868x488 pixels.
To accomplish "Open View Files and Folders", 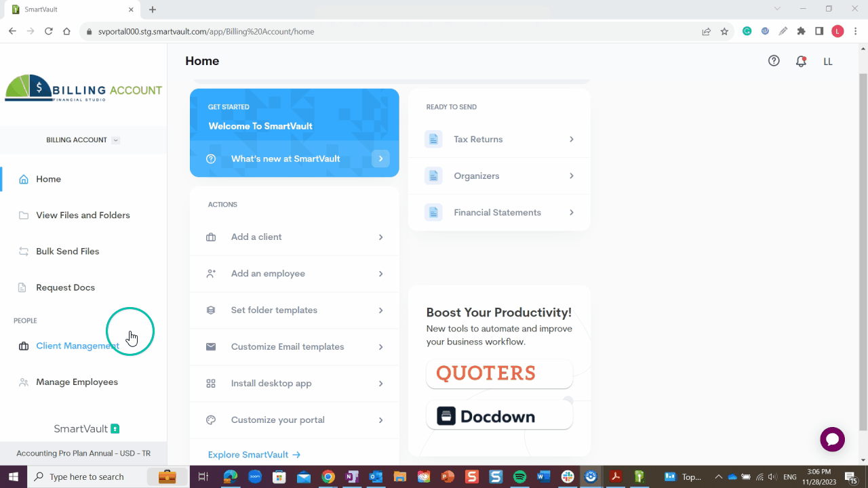I will [x=83, y=215].
